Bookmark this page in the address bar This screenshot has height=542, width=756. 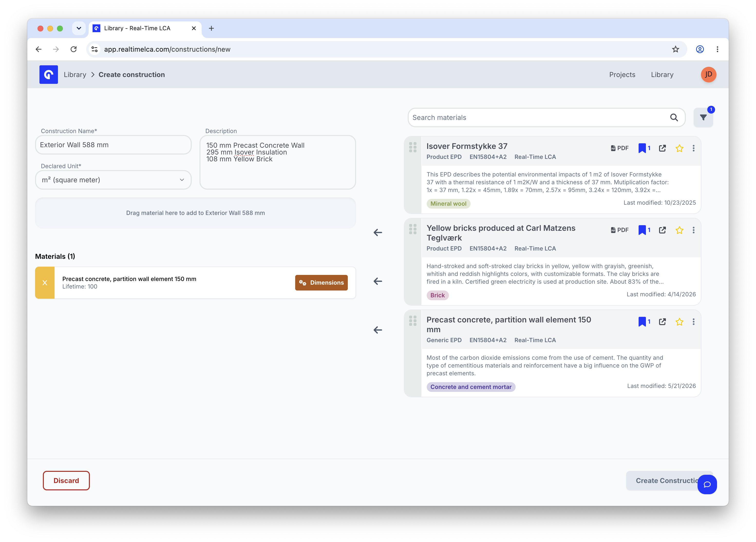tap(675, 49)
